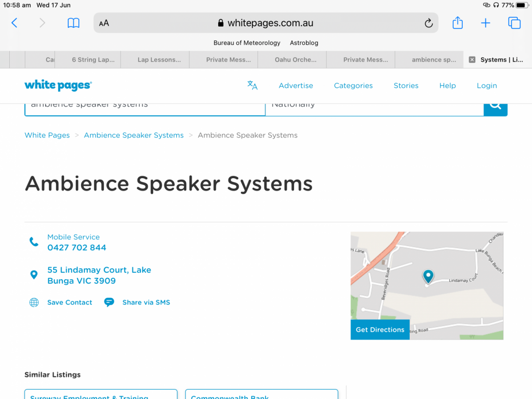Reload the page with the refresh icon
Screen dimensions: 532x399
coord(428,23)
